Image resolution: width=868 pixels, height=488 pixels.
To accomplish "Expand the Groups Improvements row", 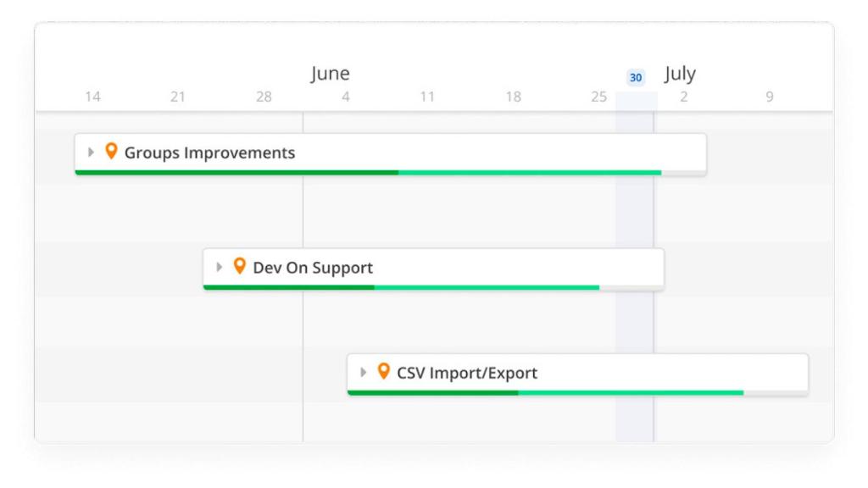I will click(x=92, y=152).
